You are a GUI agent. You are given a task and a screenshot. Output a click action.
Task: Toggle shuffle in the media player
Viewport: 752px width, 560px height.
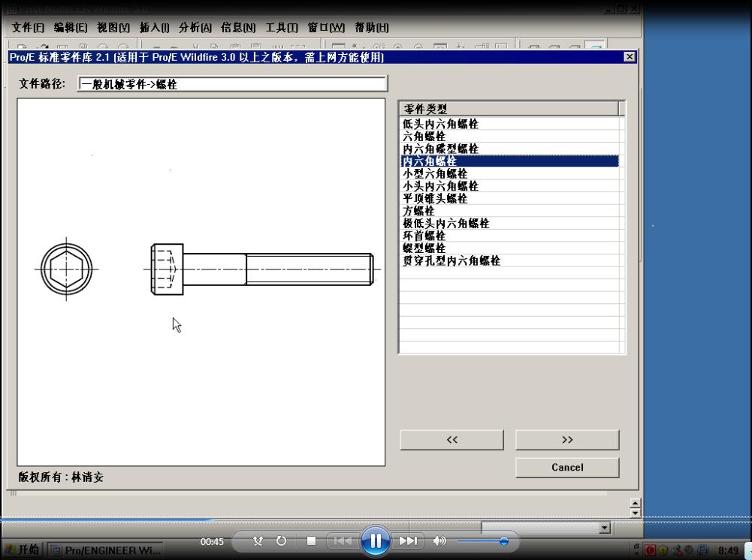(x=258, y=540)
